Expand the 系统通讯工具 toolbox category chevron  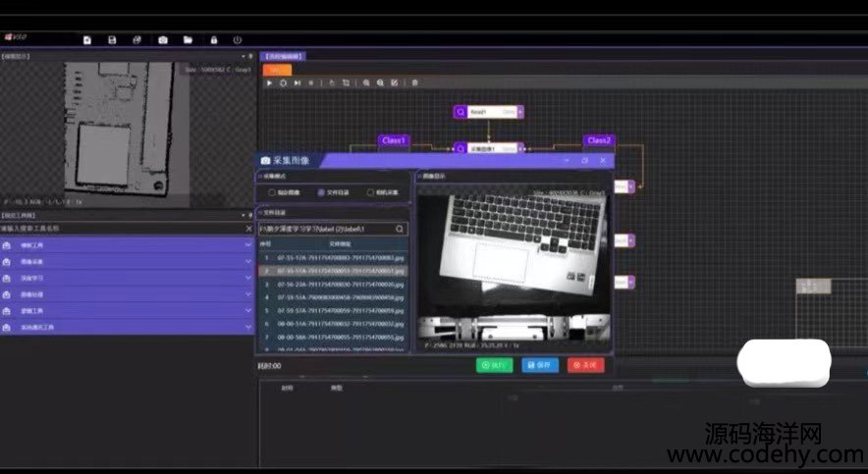point(248,327)
